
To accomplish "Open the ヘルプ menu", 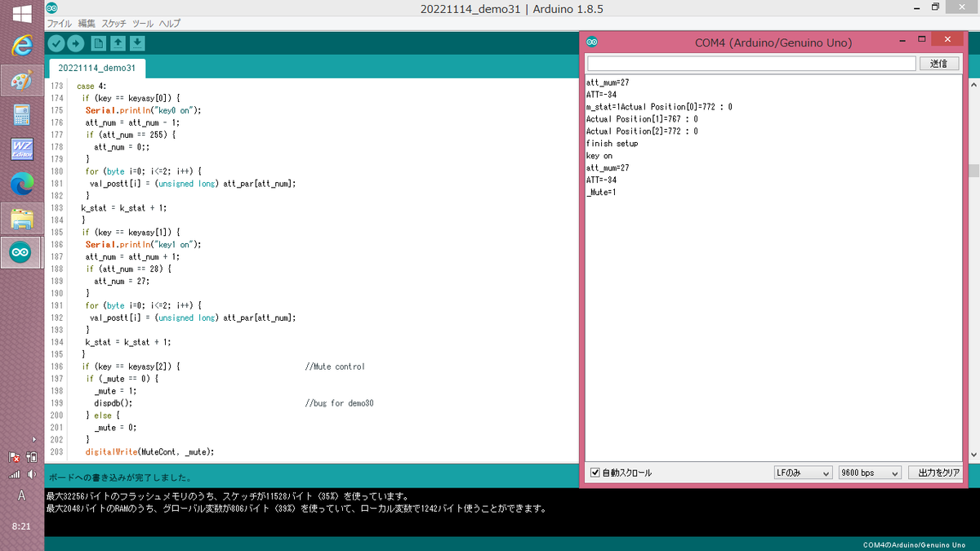I will 170,24.
